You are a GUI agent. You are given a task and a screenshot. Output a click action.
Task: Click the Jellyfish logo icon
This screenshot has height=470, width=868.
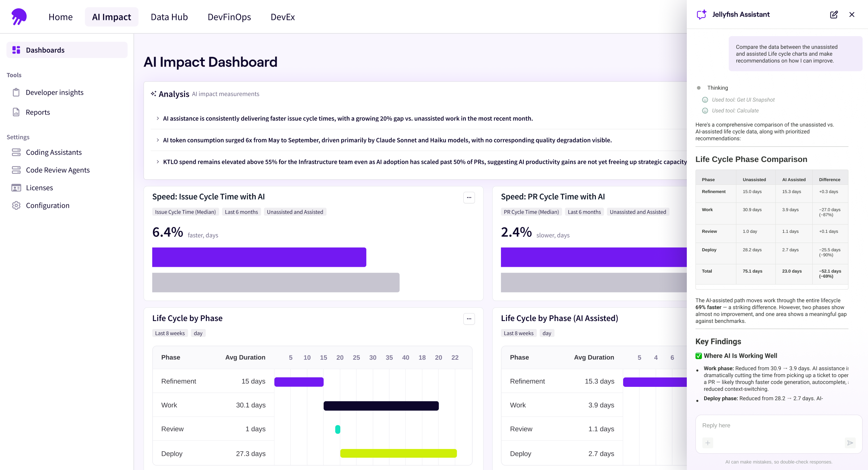pos(19,17)
